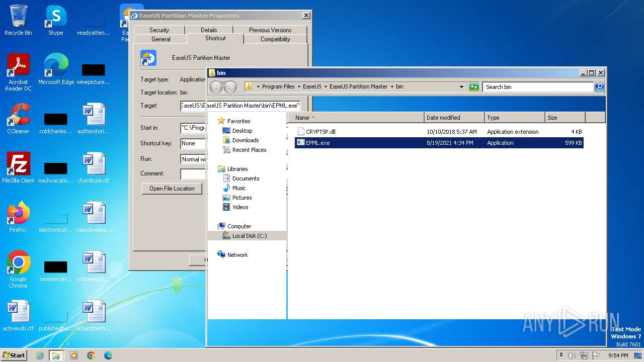Select the Shortcut tab
Screen dimensions: 644x362
[215, 38]
